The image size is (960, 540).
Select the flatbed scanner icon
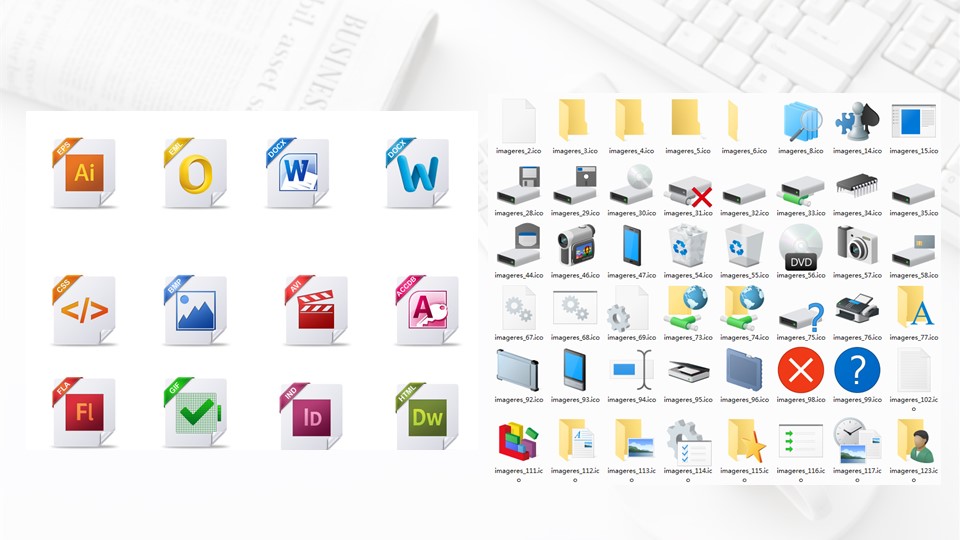688,371
